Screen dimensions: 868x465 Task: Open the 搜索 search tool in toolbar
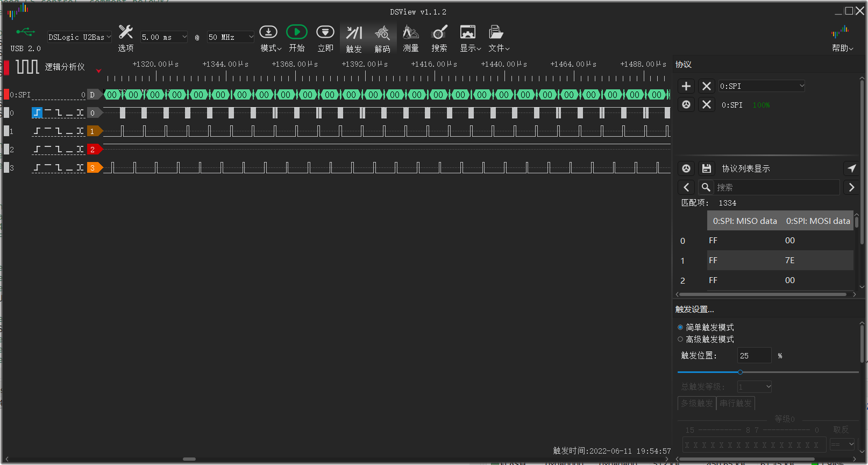click(439, 38)
